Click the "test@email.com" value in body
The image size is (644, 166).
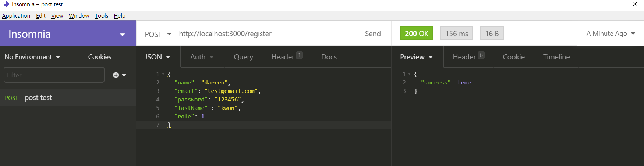pos(231,91)
